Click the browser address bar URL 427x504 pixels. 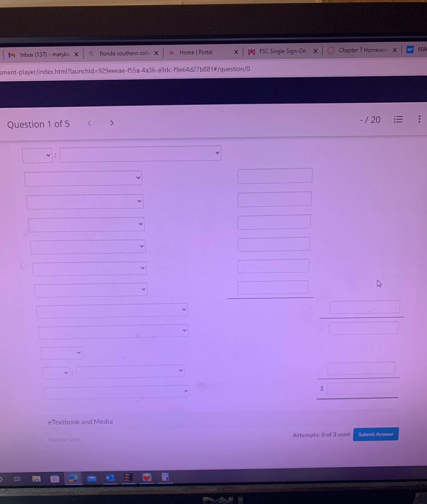pos(125,70)
